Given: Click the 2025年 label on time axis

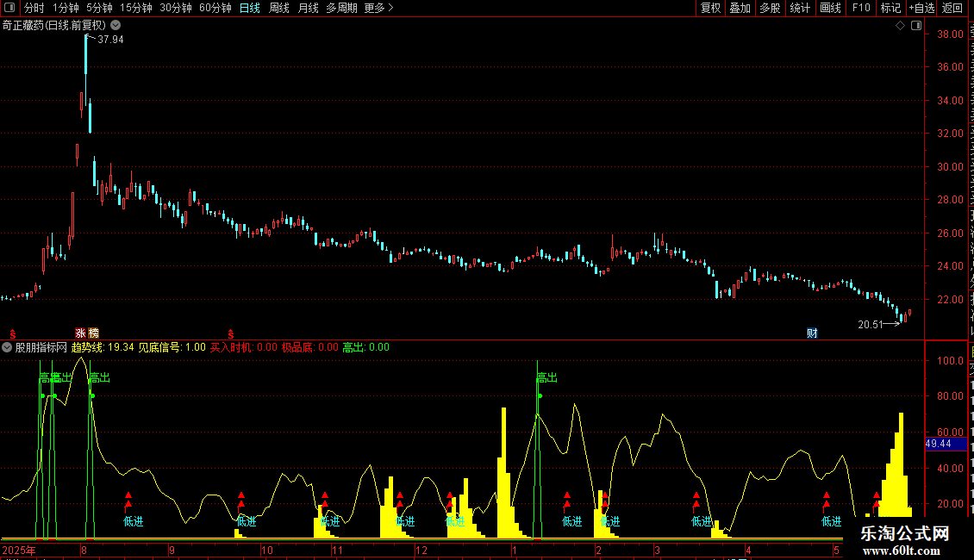Looking at the screenshot, I should point(19,550).
